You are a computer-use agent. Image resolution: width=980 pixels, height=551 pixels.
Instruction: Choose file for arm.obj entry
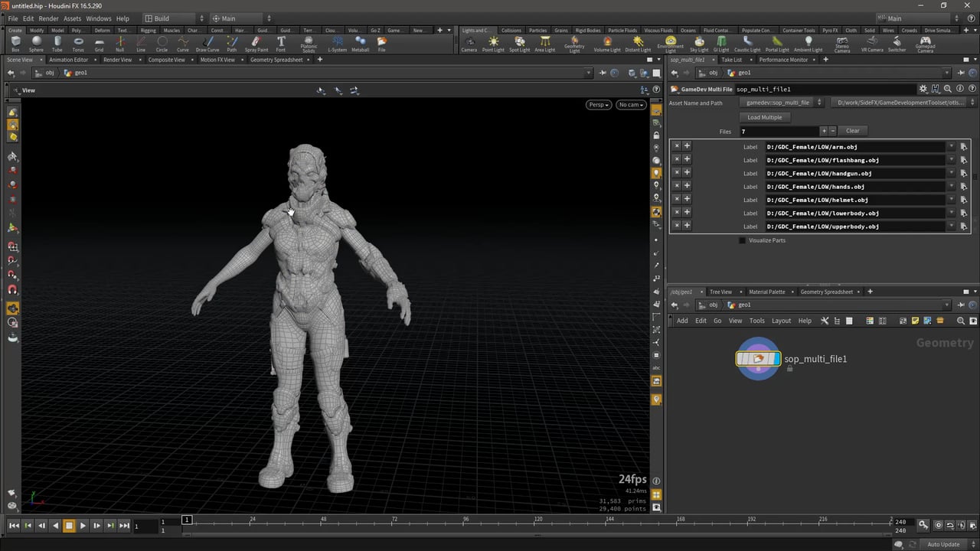pyautogui.click(x=963, y=147)
